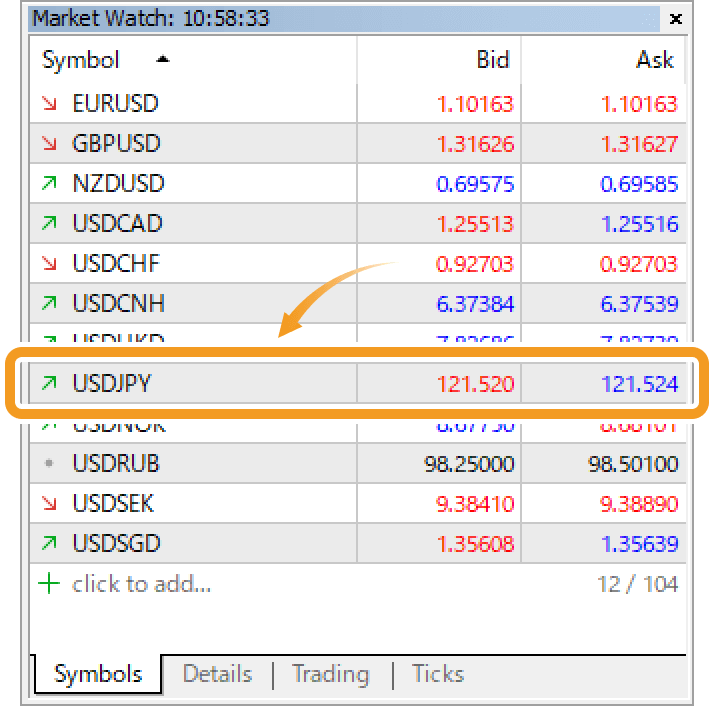
Task: Click the USDCAD green up-arrow icon
Action: click(49, 224)
